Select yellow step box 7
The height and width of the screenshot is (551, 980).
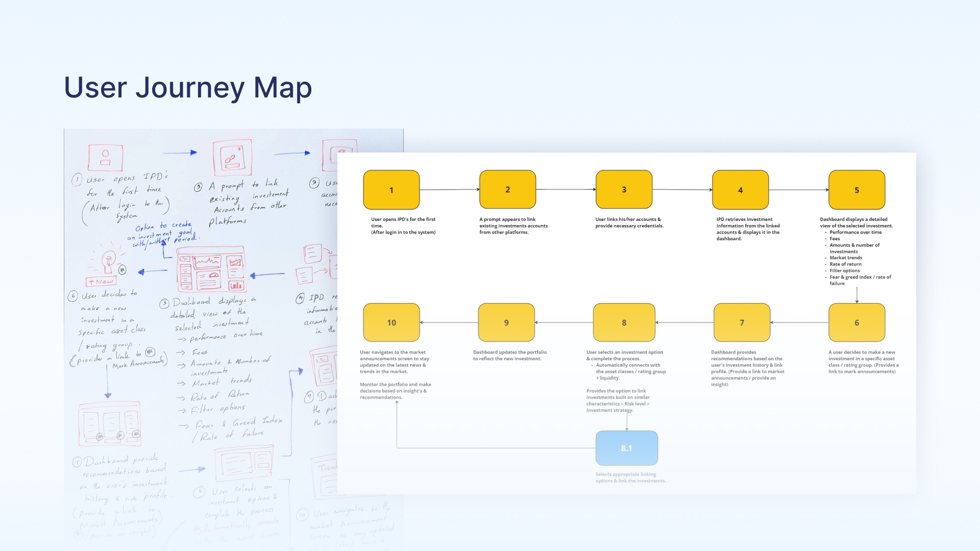click(742, 322)
